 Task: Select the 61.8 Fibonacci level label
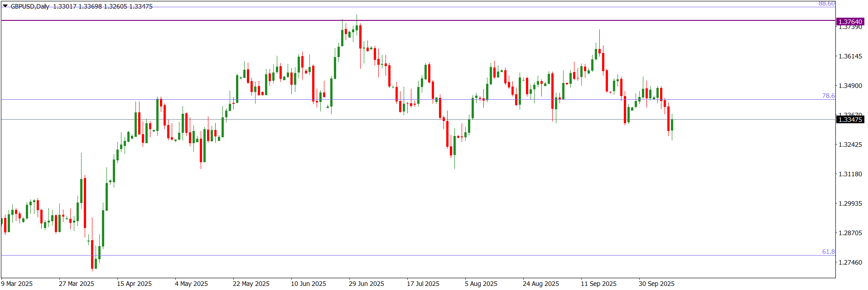[828, 251]
